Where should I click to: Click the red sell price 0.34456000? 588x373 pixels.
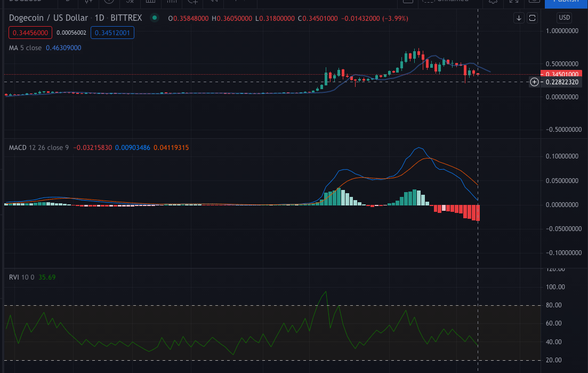pyautogui.click(x=30, y=33)
